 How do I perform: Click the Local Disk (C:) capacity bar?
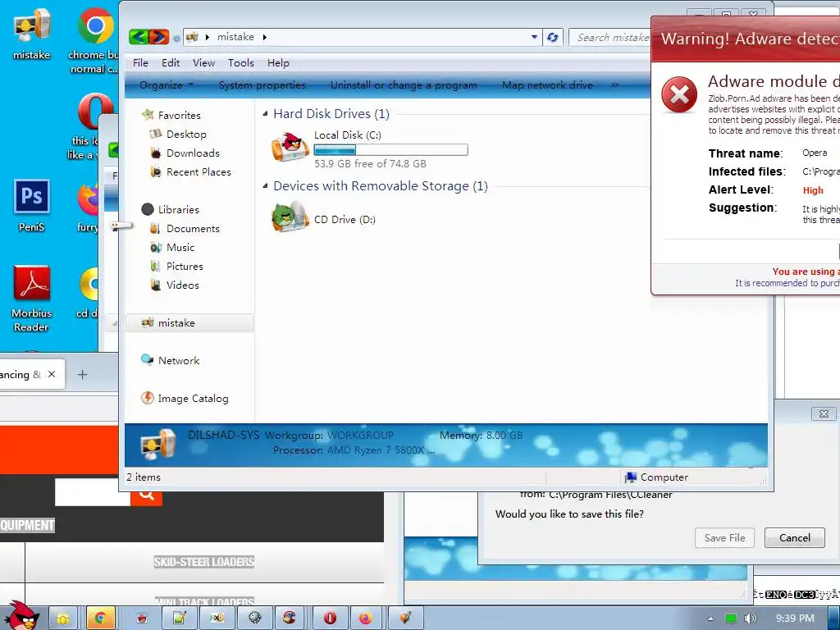point(390,150)
